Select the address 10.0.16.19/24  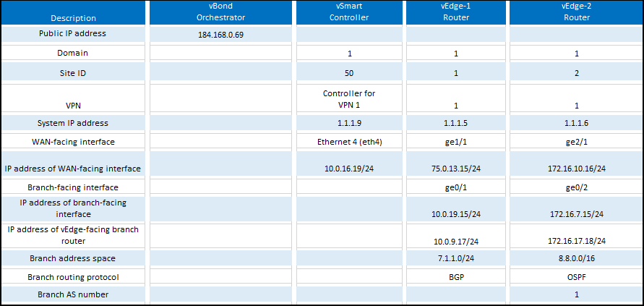(349, 169)
